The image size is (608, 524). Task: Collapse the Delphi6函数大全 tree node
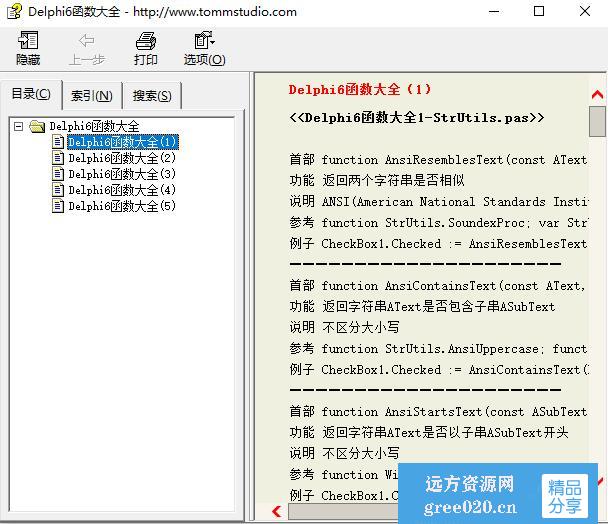18,126
